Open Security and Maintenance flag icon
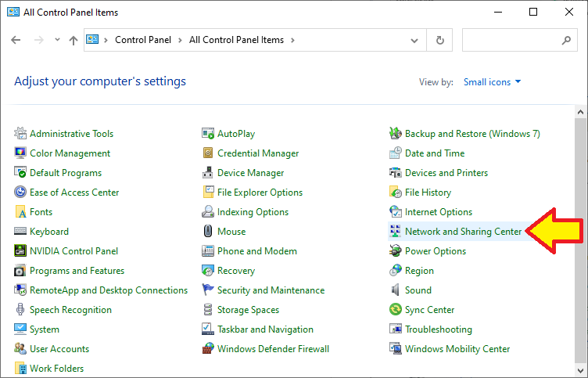This screenshot has height=378, width=588. [208, 290]
